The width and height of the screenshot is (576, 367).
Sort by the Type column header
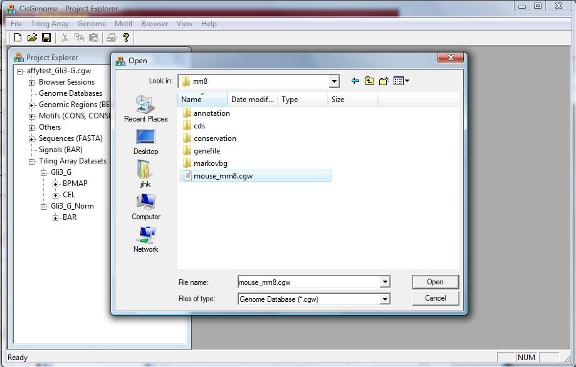[303, 99]
